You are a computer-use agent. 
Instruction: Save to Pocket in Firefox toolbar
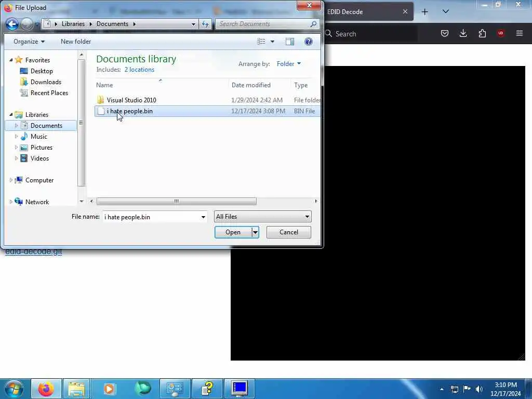(445, 33)
